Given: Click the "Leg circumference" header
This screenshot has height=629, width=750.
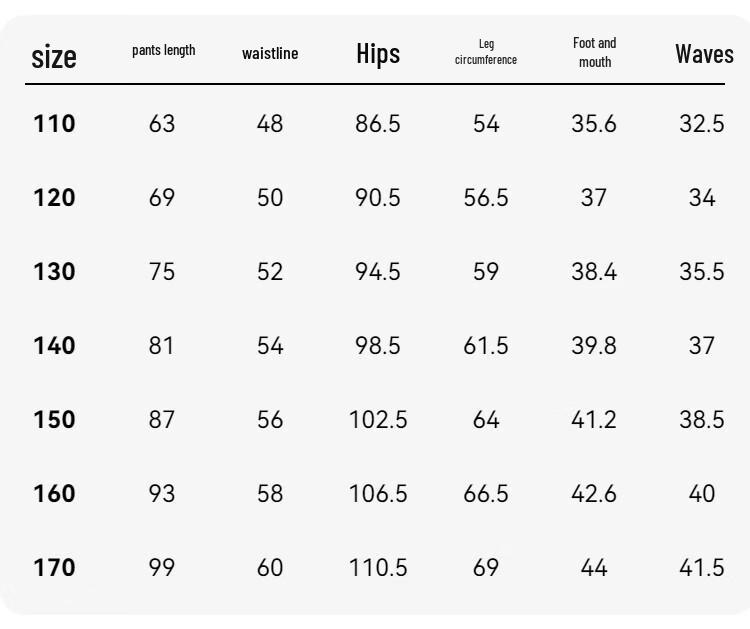Looking at the screenshot, I should pos(486,52).
